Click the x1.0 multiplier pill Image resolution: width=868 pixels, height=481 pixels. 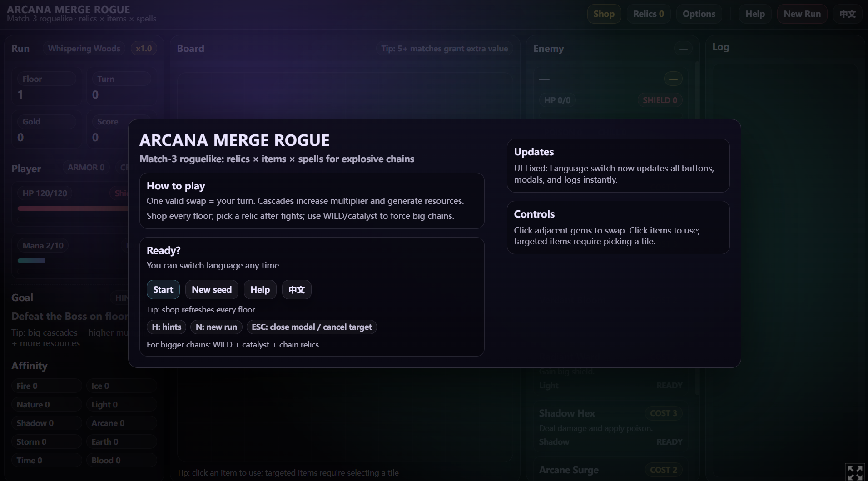point(144,49)
